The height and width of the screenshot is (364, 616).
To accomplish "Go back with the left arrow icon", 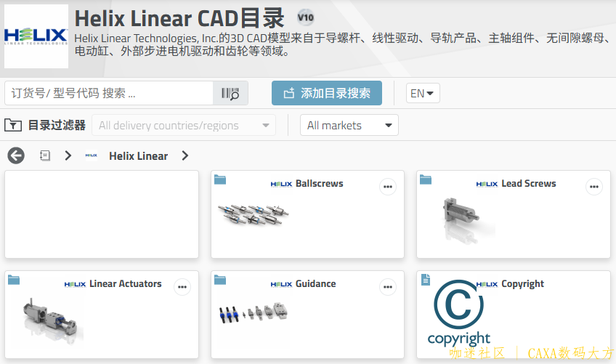I will [x=16, y=155].
